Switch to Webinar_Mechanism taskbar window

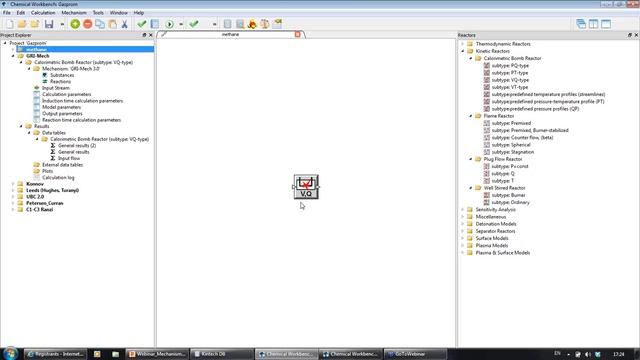pyautogui.click(x=157, y=354)
